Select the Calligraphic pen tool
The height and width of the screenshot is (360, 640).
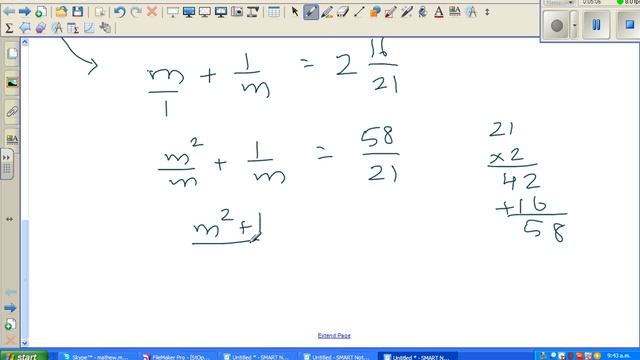(327, 12)
